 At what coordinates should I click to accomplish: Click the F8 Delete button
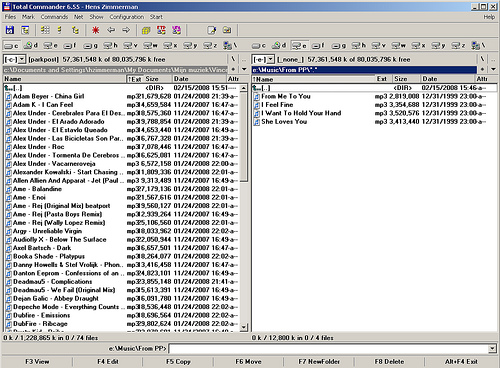coord(389,362)
